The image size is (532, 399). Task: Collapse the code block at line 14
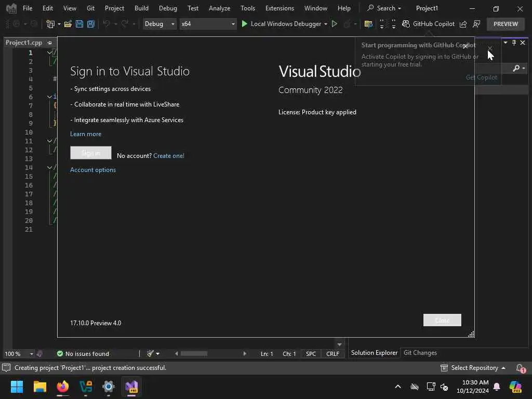(49, 167)
